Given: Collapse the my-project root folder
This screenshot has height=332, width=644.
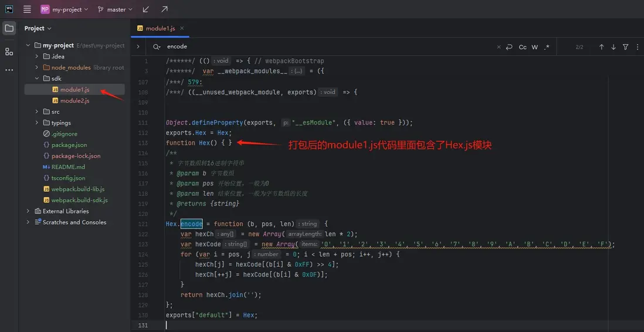Looking at the screenshot, I should point(28,46).
